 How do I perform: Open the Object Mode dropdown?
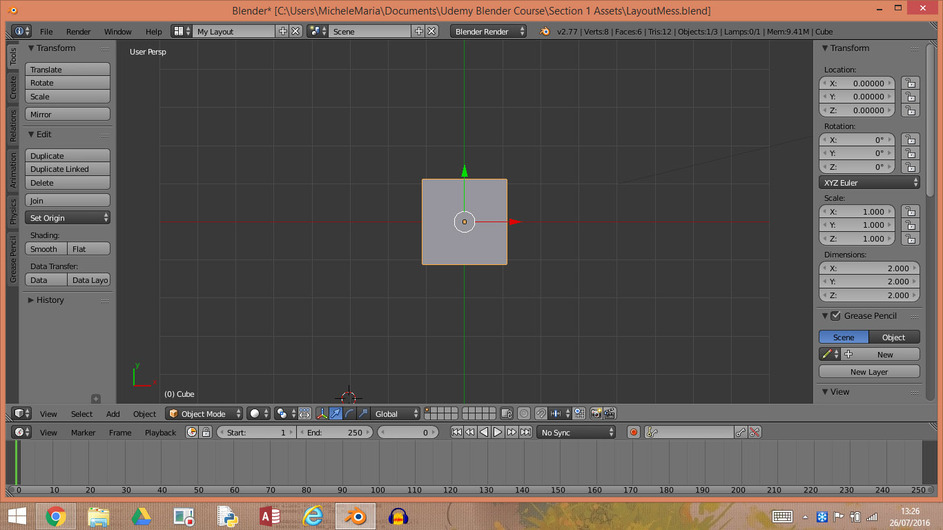pyautogui.click(x=205, y=414)
